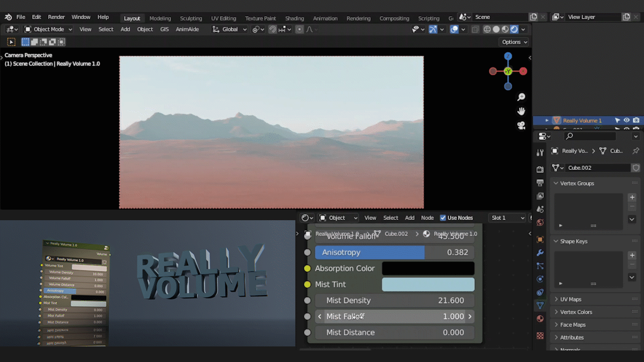This screenshot has width=644, height=362.
Task: Open the Mist Tint color swatch
Action: coord(428,284)
